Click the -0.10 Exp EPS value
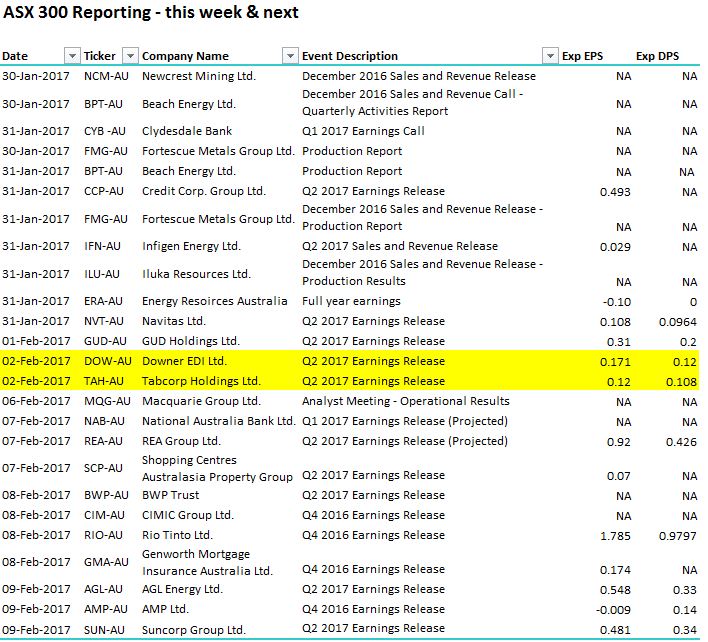Image resolution: width=708 pixels, height=642 pixels. 616,302
